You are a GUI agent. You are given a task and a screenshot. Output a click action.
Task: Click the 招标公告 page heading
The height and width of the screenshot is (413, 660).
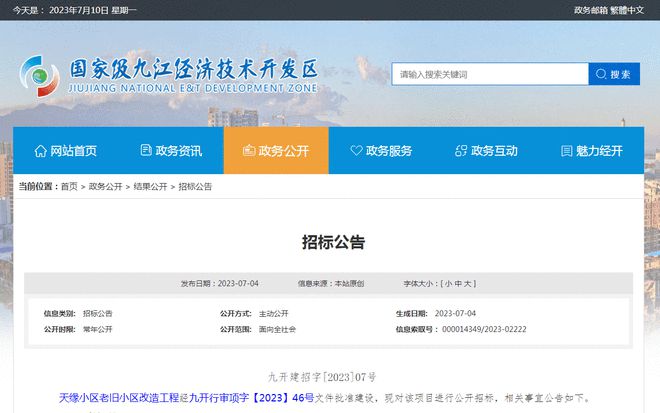pos(333,242)
